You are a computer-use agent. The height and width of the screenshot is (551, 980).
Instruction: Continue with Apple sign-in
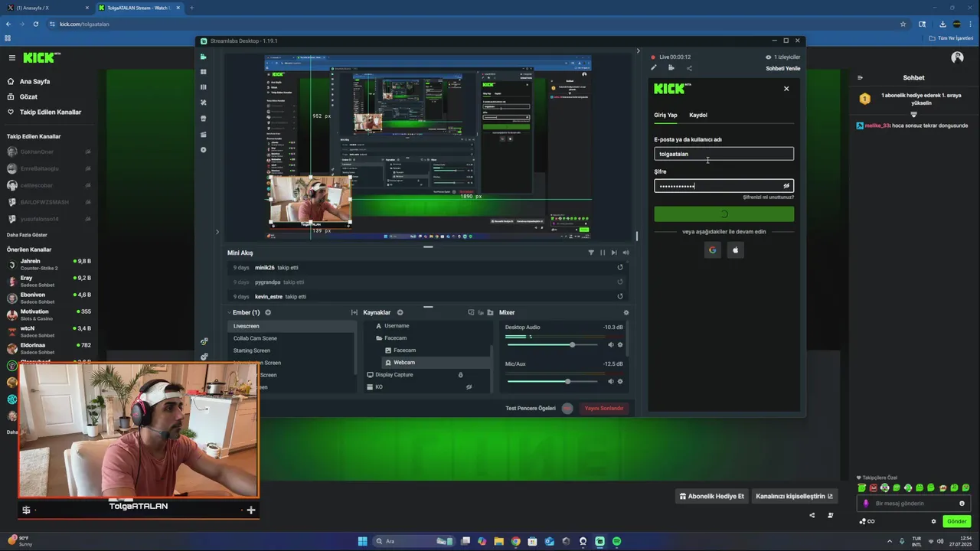pos(735,250)
